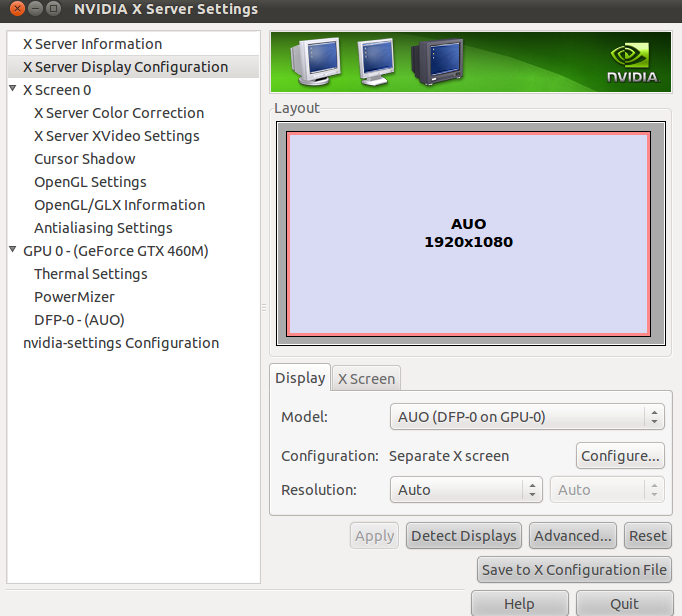682x616 pixels.
Task: Select the AUO 1920x1080 display in layout
Action: pos(468,233)
